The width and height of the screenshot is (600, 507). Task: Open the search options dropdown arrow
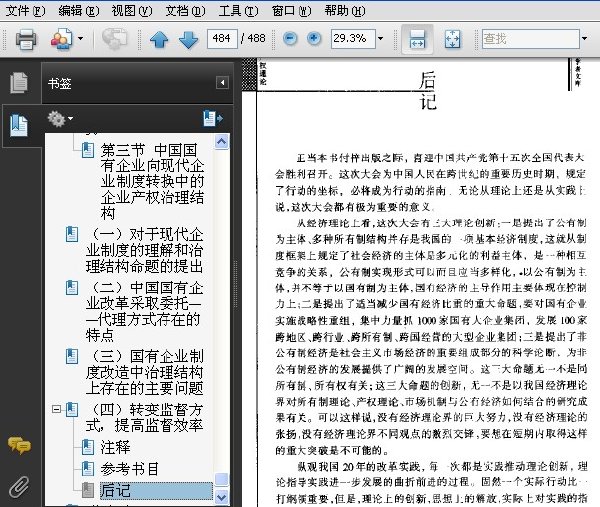(584, 38)
